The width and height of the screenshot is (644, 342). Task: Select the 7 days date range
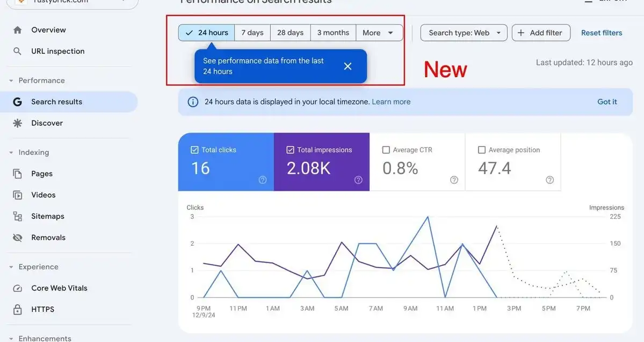[x=252, y=33]
